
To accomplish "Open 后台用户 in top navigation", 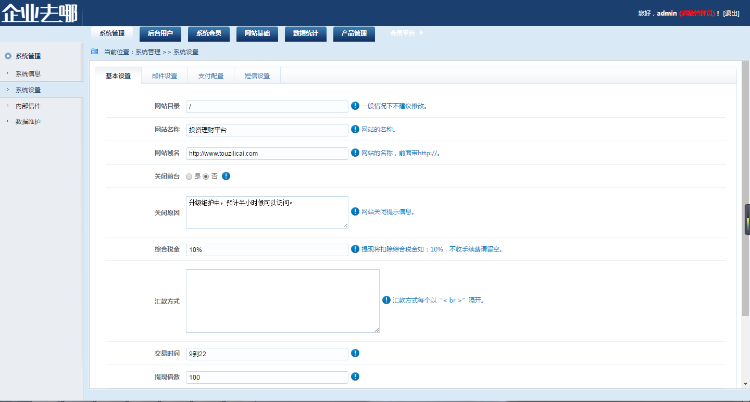I will point(160,34).
